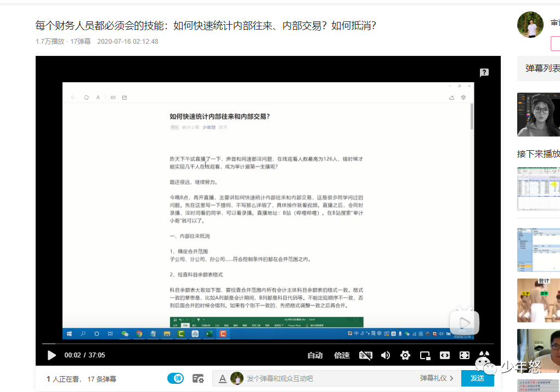Viewport: 560px width, 392px height.
Task: Toggle playback with the play button
Action: pyautogui.click(x=52, y=355)
